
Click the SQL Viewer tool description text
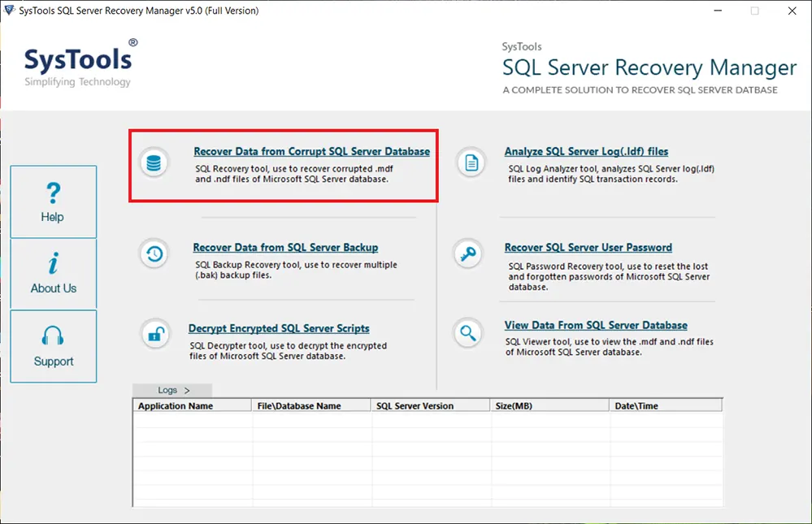pyautogui.click(x=610, y=347)
